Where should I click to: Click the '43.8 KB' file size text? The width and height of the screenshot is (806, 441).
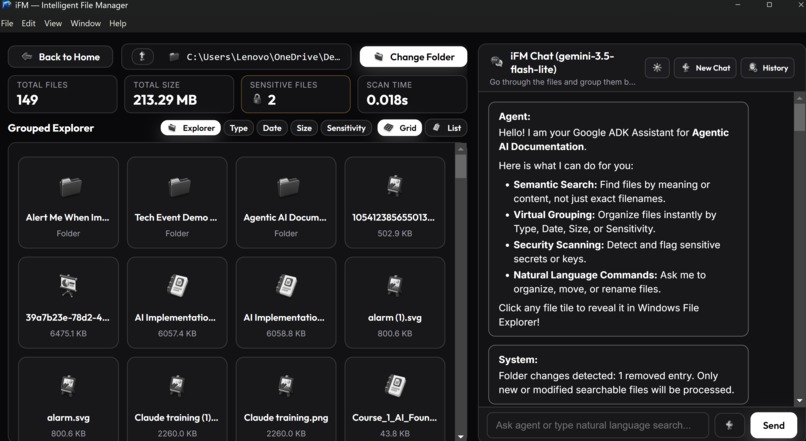[x=395, y=433]
